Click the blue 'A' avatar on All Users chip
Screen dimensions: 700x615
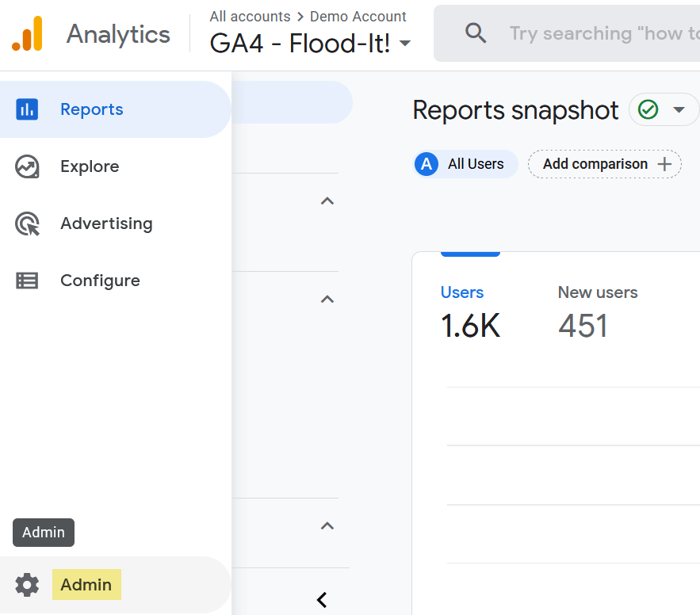coord(426,164)
